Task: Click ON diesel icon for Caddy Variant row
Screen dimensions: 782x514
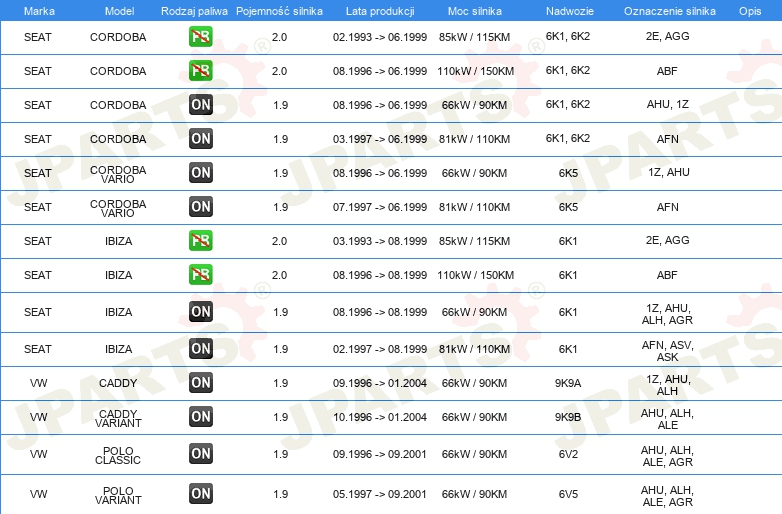Action: click(x=200, y=416)
